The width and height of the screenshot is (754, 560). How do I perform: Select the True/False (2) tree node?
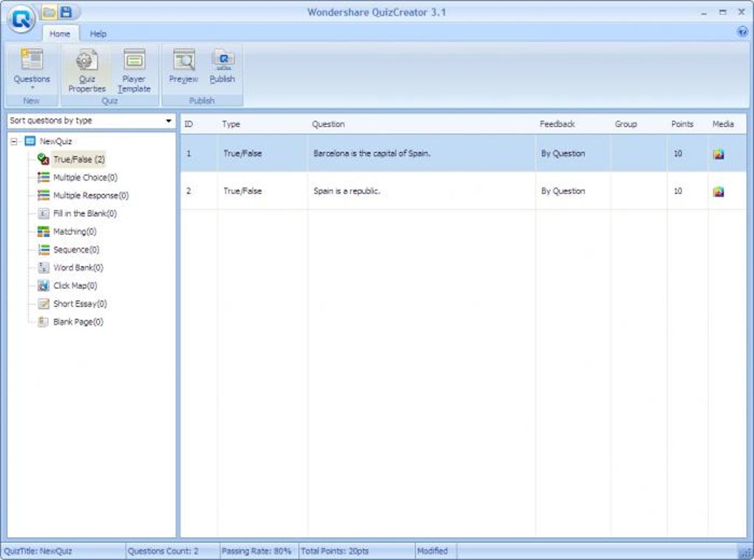(x=79, y=159)
